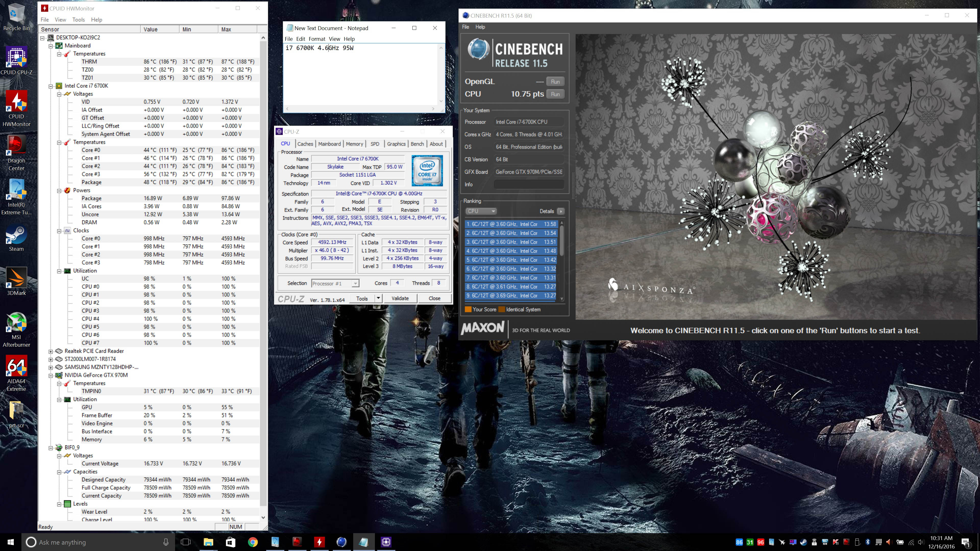This screenshot has height=551, width=980.
Task: Click the Details arrow in Cinebench Ranking
Action: pos(561,211)
